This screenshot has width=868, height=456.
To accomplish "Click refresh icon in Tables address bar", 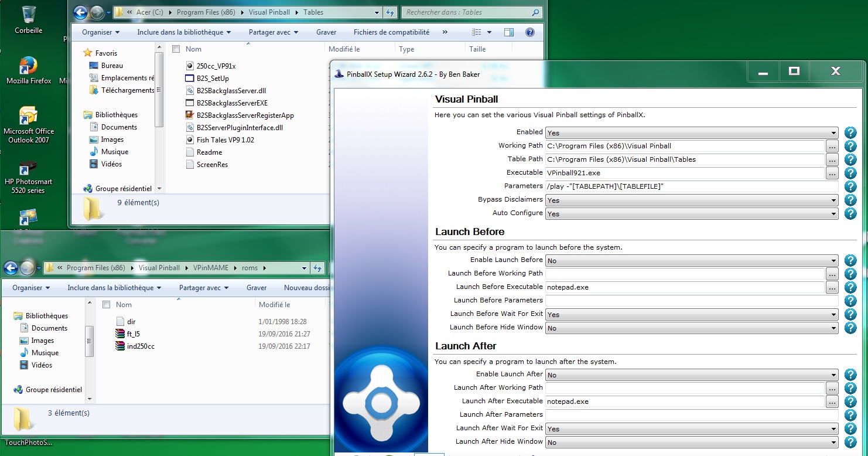I will click(x=390, y=12).
